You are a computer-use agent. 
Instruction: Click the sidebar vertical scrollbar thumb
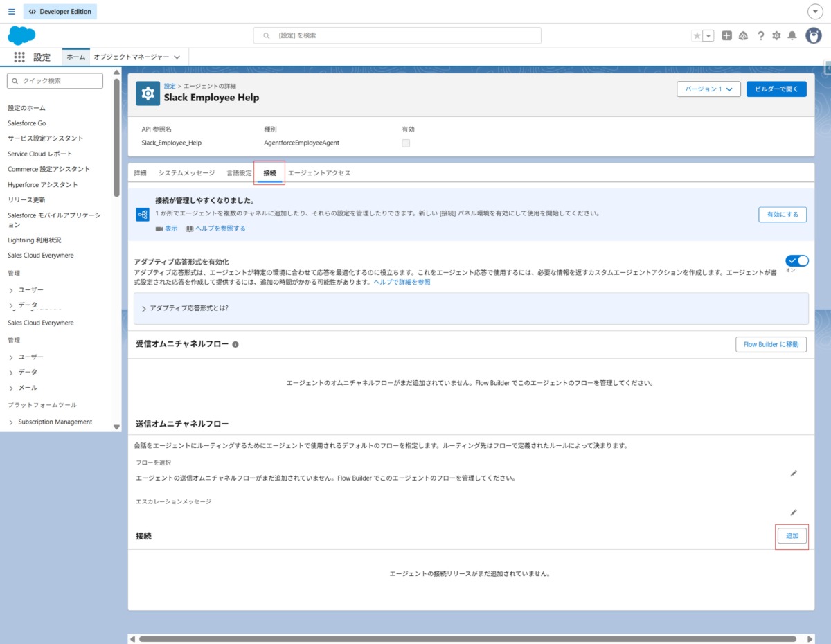pos(116,138)
